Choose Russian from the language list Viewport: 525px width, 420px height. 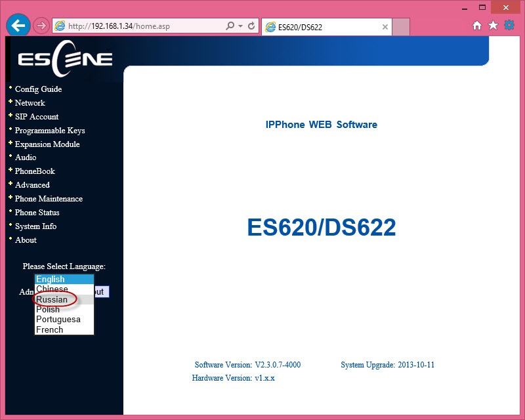pos(64,299)
